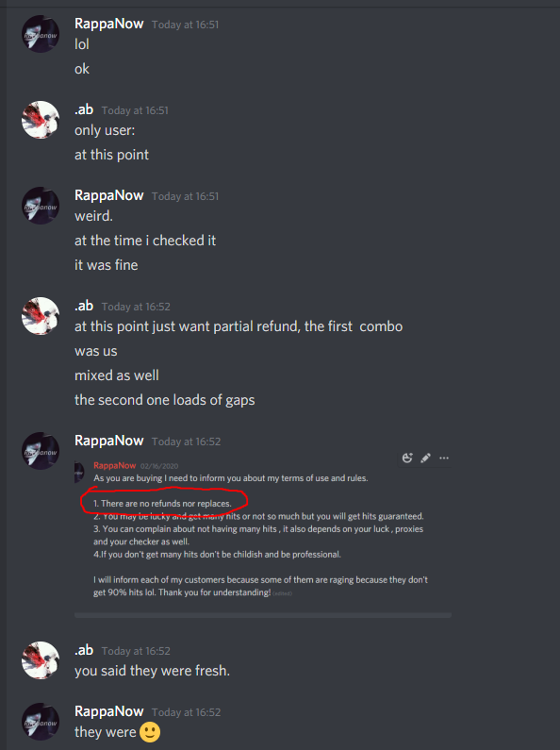Select the .ab username at the 16:52 refund message
Image resolution: width=560 pixels, height=750 pixels.
pyautogui.click(x=84, y=306)
